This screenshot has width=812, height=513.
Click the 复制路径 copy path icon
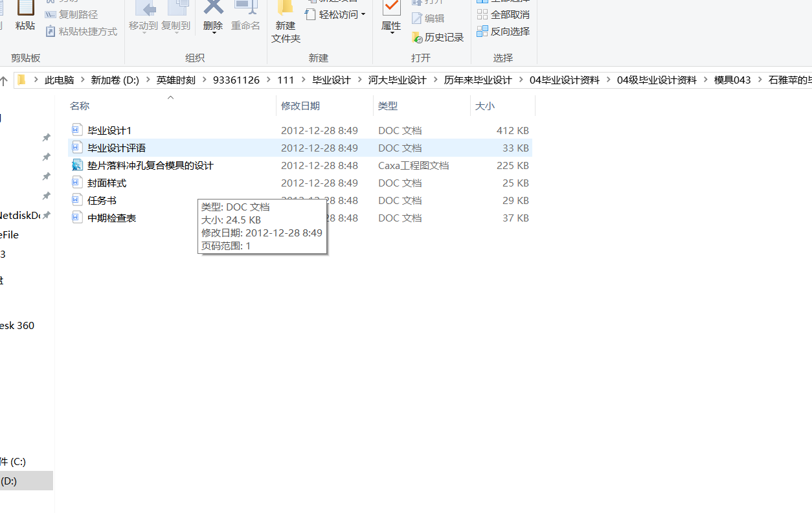(51, 14)
